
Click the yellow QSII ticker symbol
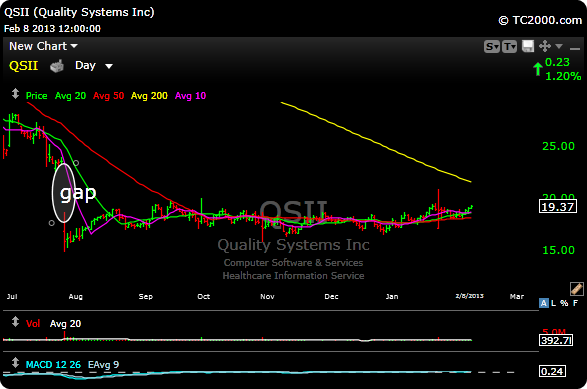[24, 66]
